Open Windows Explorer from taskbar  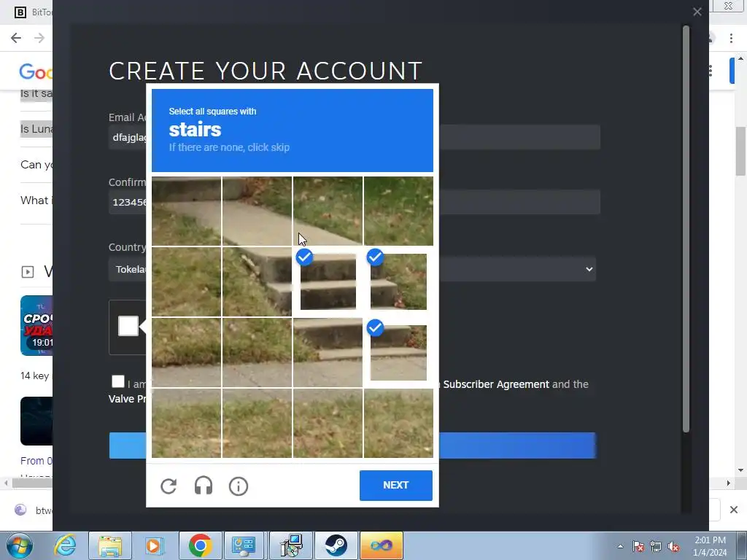tap(110, 545)
